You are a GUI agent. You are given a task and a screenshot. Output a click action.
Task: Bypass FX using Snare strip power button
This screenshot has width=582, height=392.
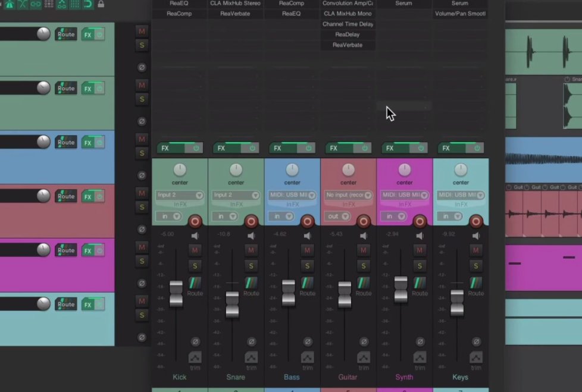[252, 148]
